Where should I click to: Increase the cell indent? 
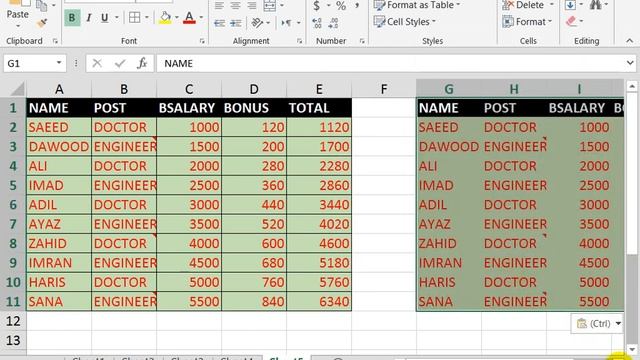236,23
